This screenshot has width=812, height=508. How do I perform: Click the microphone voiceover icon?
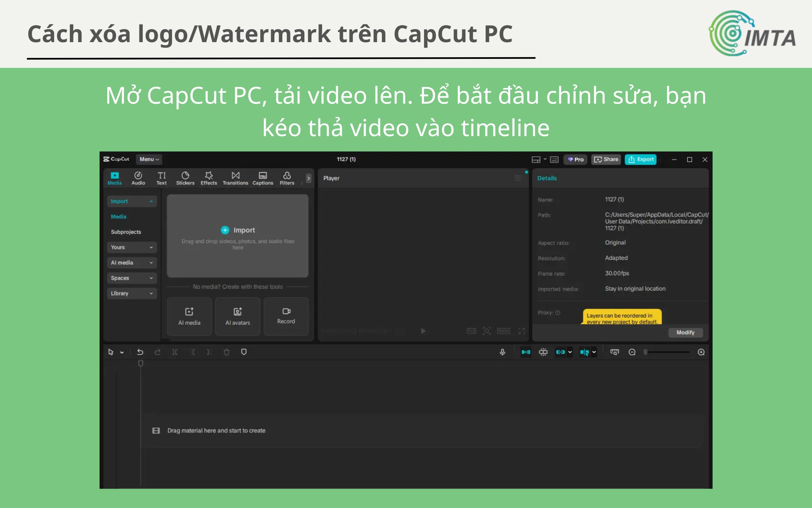click(503, 352)
